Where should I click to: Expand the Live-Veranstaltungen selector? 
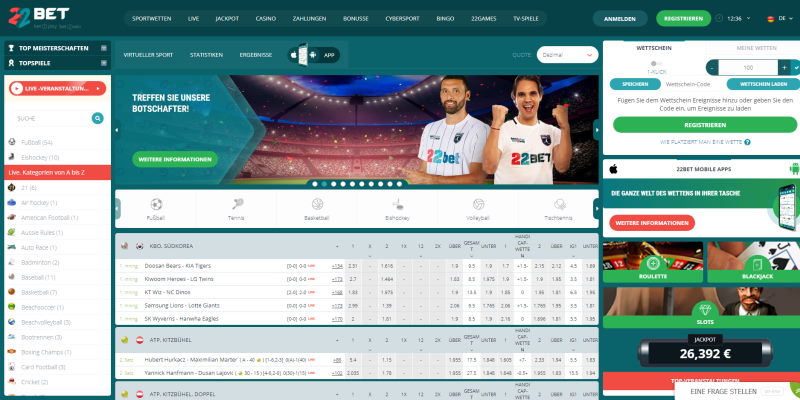pyautogui.click(x=58, y=88)
